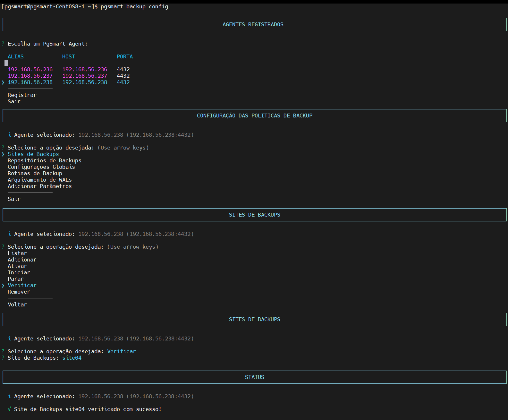
Task: Select agent alias 192.168.56.236
Action: pos(30,69)
